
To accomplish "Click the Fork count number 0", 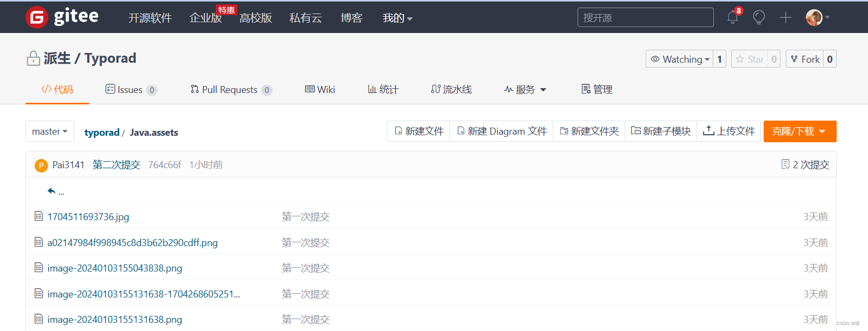I will coord(830,59).
